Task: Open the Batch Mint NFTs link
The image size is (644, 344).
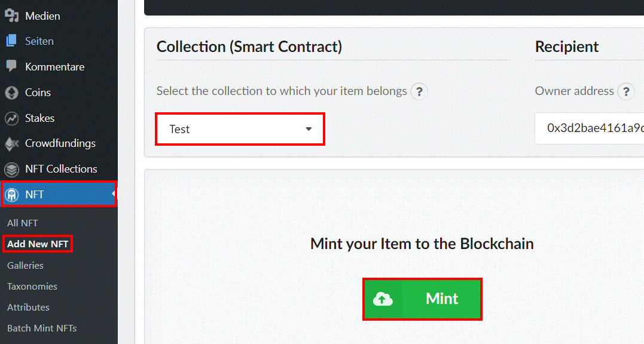Action: [42, 328]
